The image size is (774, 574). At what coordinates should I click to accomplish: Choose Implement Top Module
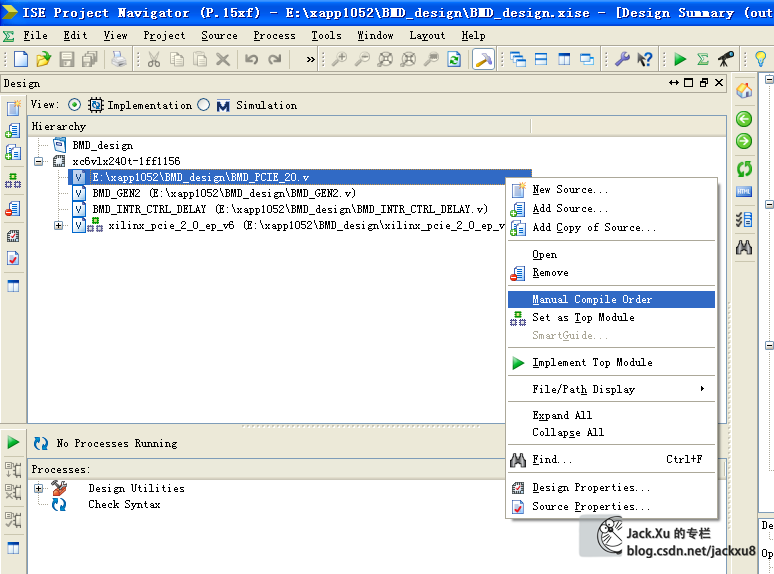tap(611, 363)
